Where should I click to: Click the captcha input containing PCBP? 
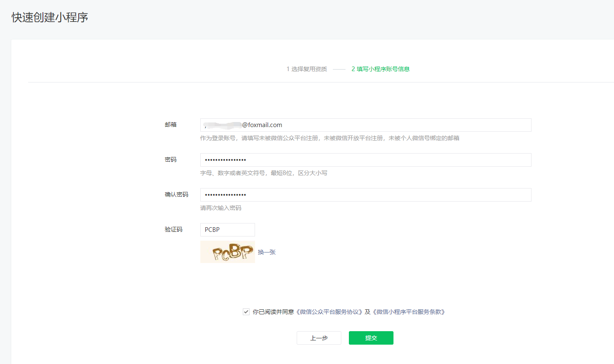pos(227,230)
